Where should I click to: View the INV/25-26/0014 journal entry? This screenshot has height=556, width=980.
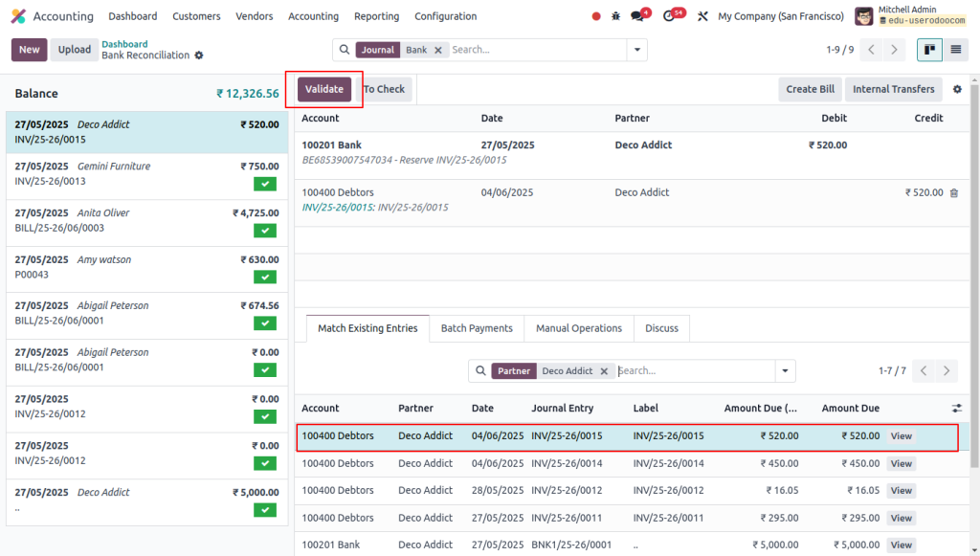900,463
